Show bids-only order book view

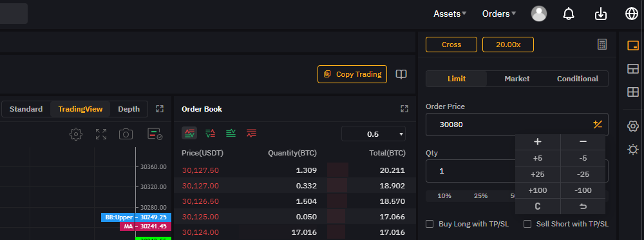pos(231,133)
